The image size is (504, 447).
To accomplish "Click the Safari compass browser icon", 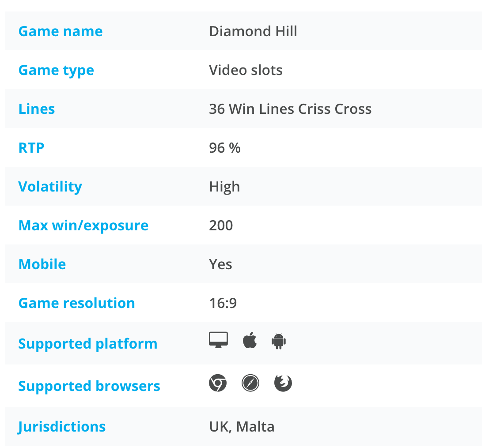I will coord(250,383).
